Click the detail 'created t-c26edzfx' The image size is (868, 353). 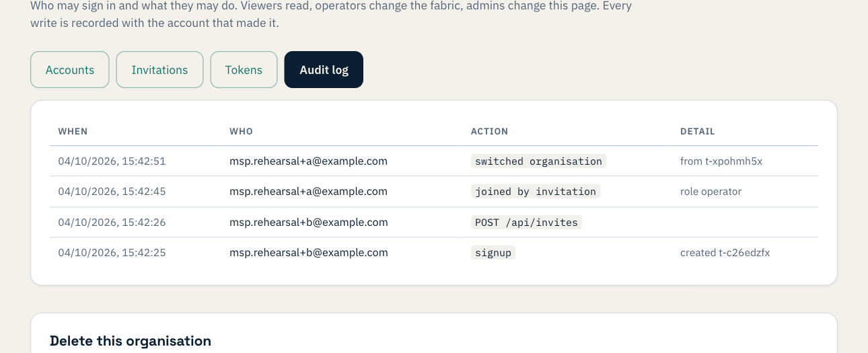click(x=725, y=253)
